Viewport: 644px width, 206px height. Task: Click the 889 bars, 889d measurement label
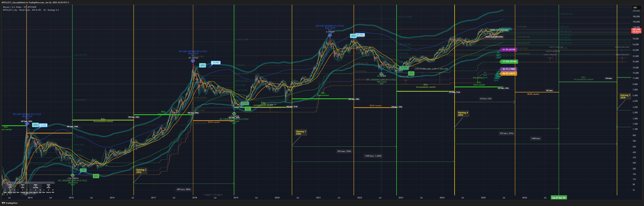click(x=184, y=189)
